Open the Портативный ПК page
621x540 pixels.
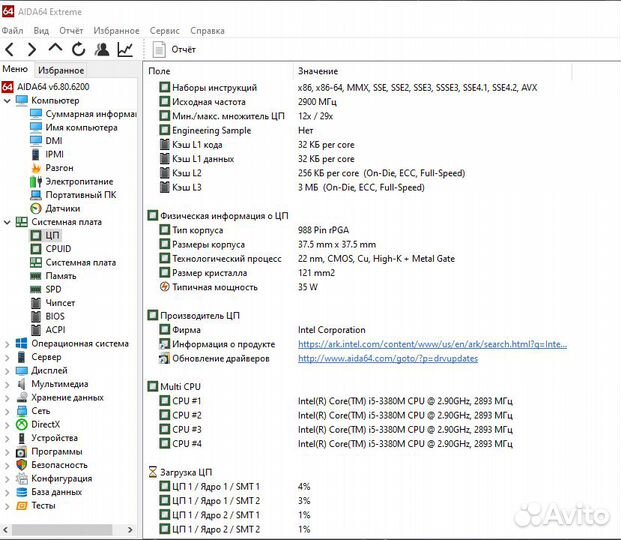point(73,195)
